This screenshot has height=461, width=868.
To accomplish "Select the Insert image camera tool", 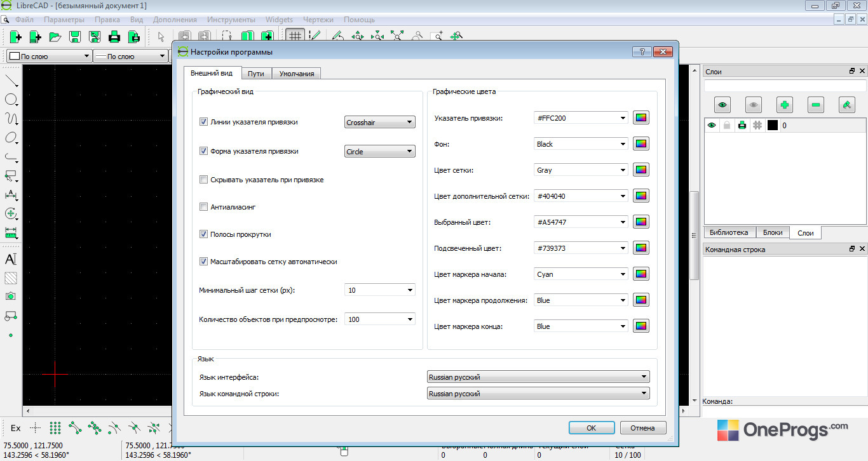I will tap(11, 297).
